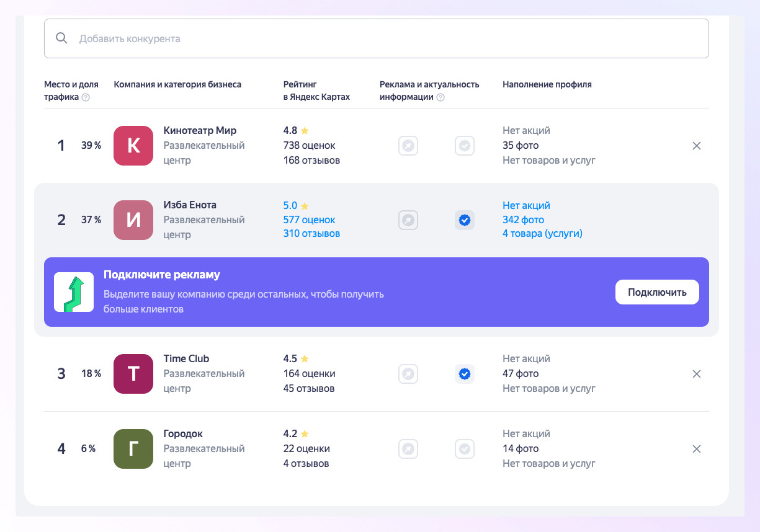760x532 pixels.
Task: Click the '4.2' rating value
Action: pyautogui.click(x=290, y=433)
